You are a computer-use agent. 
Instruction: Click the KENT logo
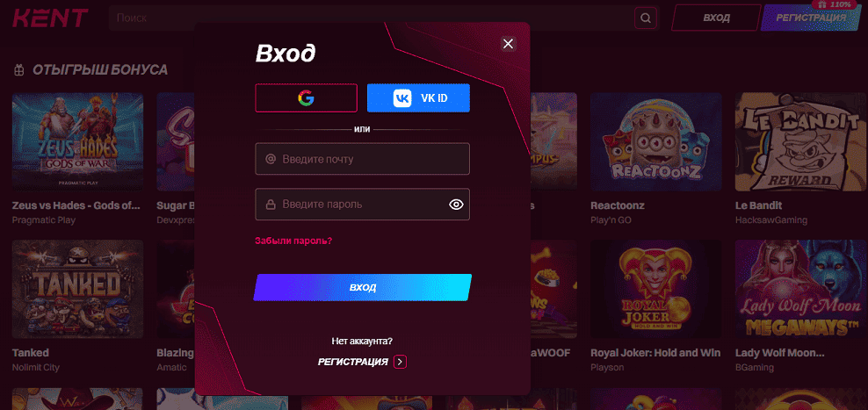pos(50,18)
